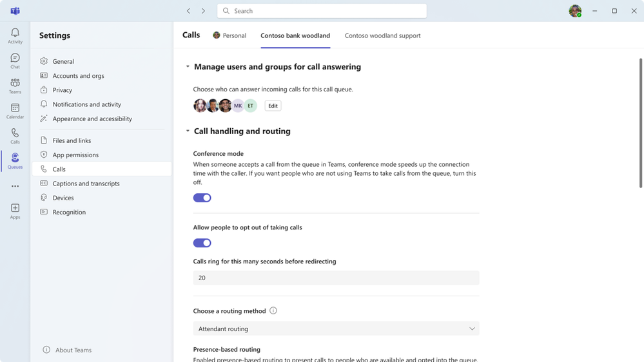This screenshot has height=362, width=644.
Task: Collapse Manage users and groups section
Action: 188,67
